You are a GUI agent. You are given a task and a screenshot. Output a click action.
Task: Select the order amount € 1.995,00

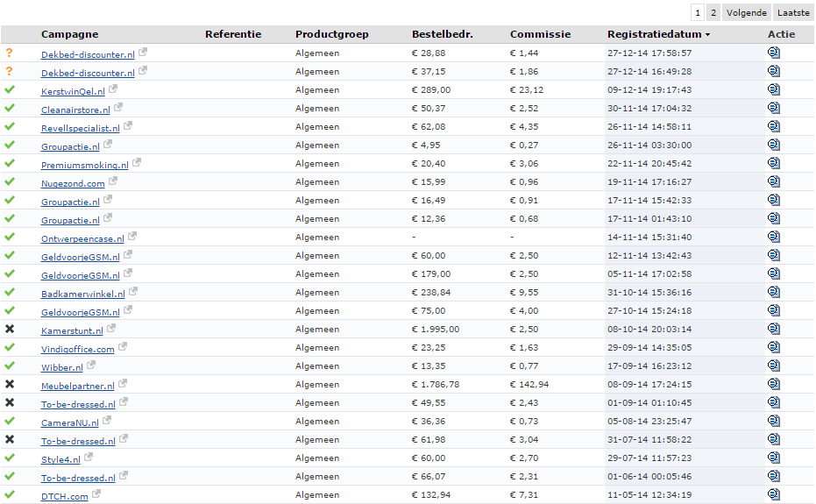(436, 329)
